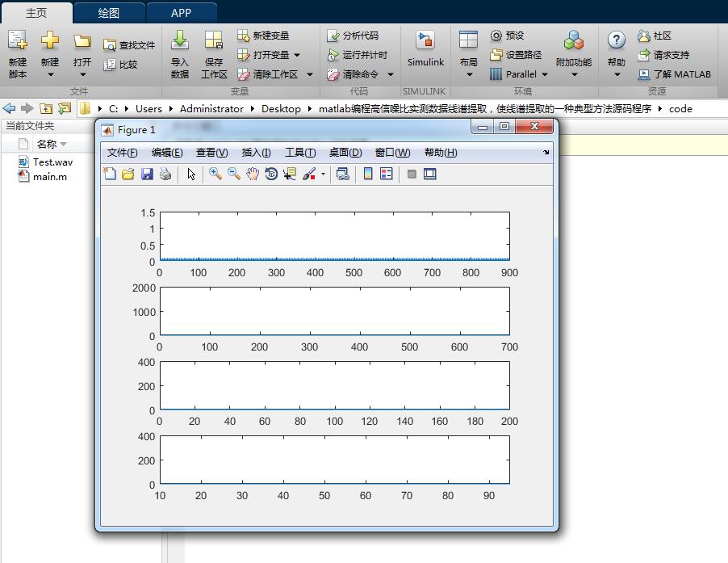Click the 打开 folder icon in ribbon

tap(82, 42)
